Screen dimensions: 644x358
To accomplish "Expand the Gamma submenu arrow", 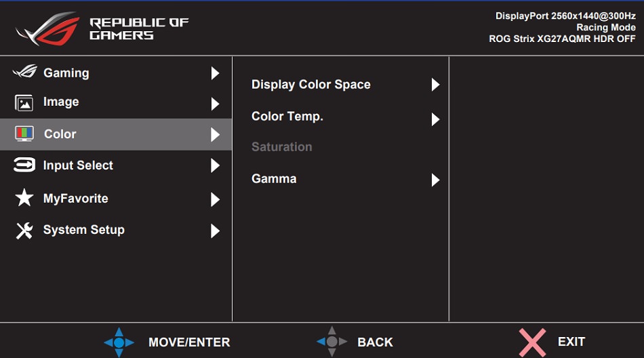I will 435,180.
